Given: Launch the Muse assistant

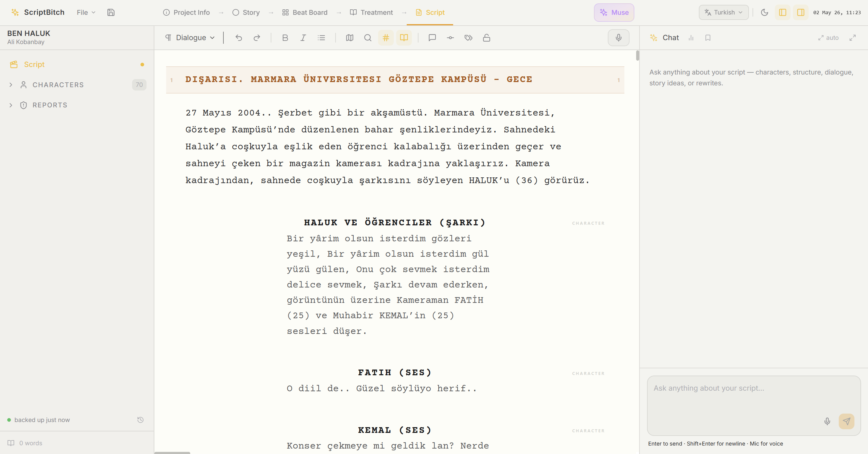Looking at the screenshot, I should click(614, 12).
